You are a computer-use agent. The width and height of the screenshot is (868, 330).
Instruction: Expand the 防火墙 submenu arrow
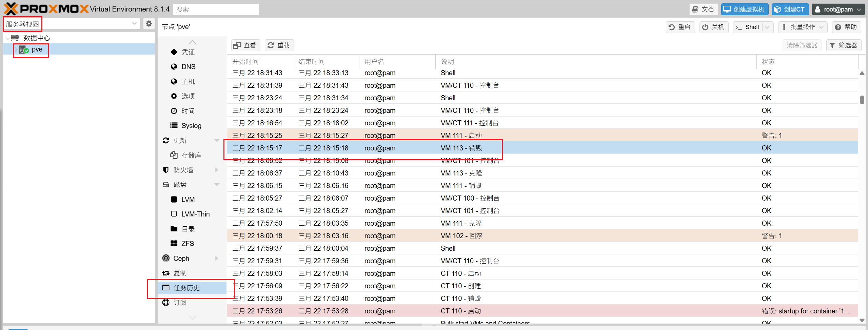(x=217, y=170)
